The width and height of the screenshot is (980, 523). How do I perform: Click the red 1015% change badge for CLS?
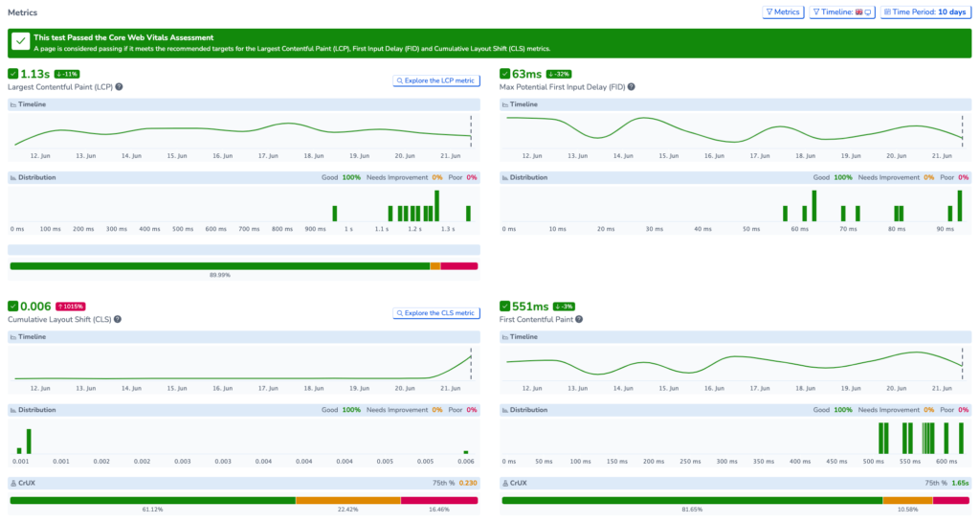coord(71,307)
